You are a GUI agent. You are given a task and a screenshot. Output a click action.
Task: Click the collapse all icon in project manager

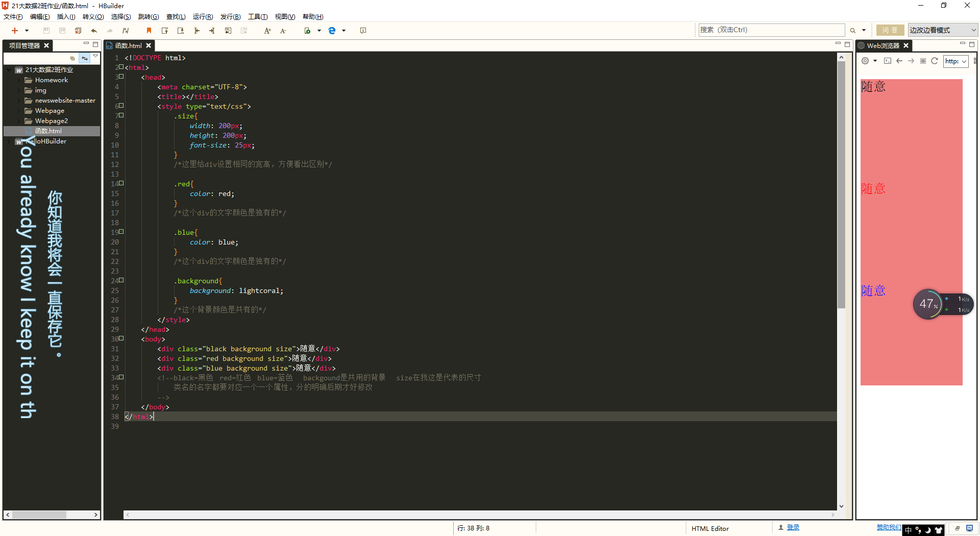72,58
